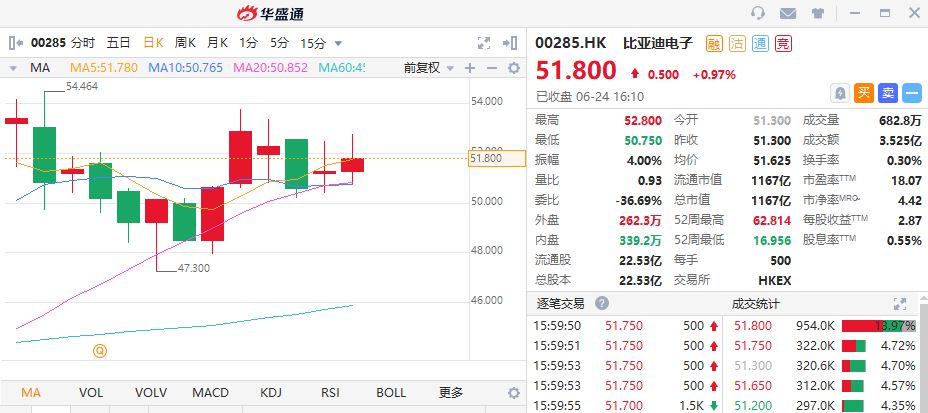Open the help question mark next to 逐笔交易
This screenshot has height=413, width=928.
pyautogui.click(x=602, y=304)
